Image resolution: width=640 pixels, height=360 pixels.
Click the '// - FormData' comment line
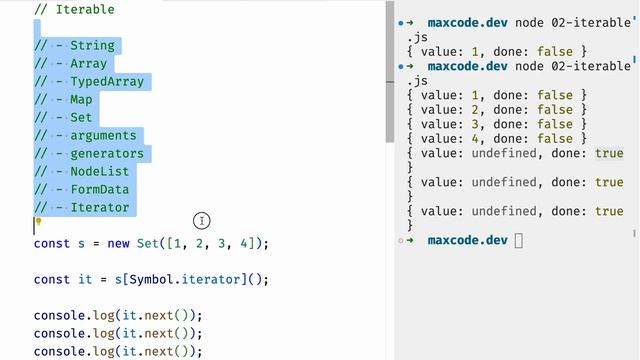[82, 189]
